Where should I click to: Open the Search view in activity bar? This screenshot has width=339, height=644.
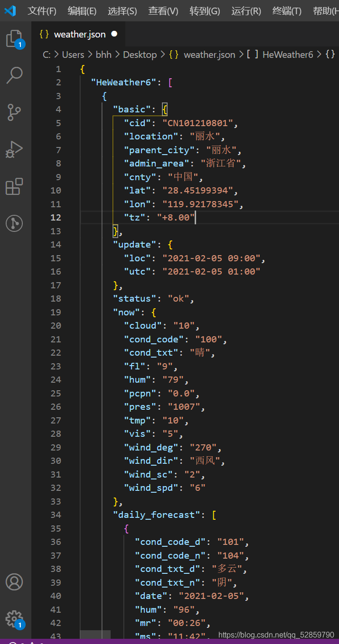[x=14, y=75]
